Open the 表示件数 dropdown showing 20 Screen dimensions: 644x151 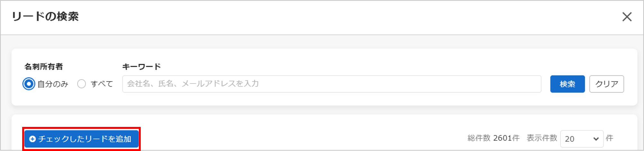[x=582, y=139]
